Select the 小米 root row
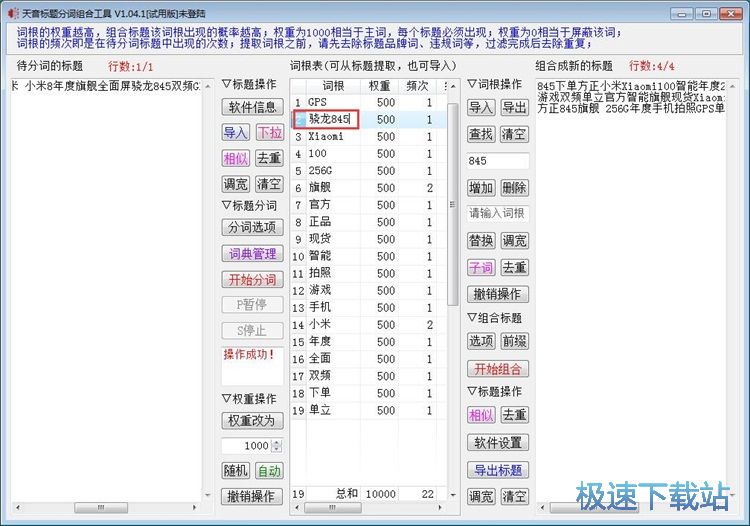Screen dimensions: 750x526 368,325
